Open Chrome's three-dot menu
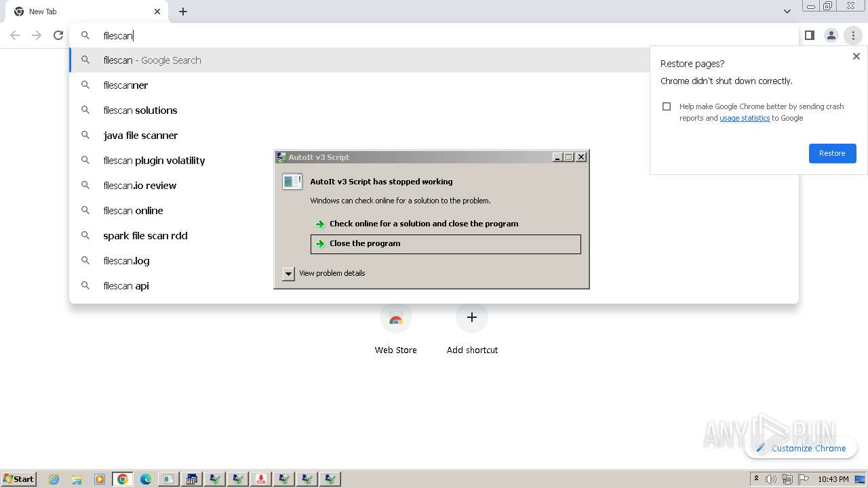The height and width of the screenshot is (488, 868). tap(853, 35)
